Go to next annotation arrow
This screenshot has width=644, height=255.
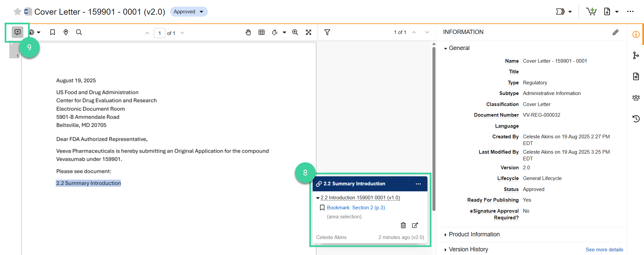[x=427, y=32]
